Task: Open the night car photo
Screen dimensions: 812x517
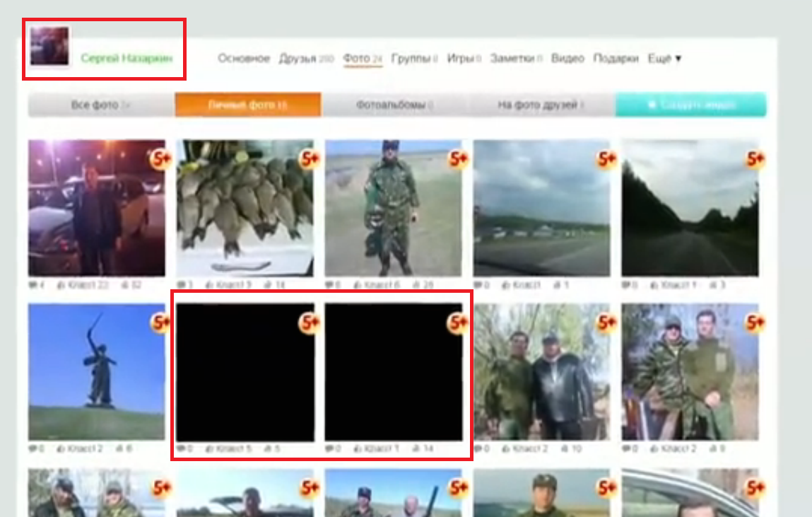Action: (x=97, y=208)
